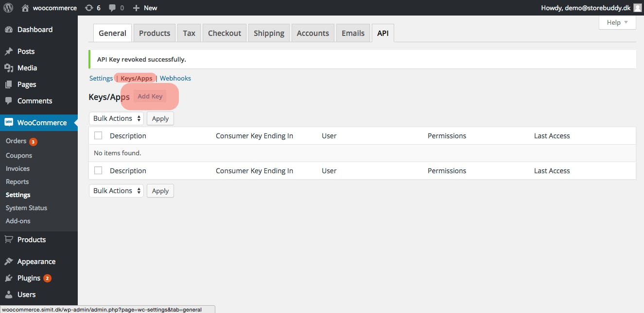This screenshot has width=644, height=313.
Task: Tick the select-all checkbox in the table header
Action: tap(98, 136)
